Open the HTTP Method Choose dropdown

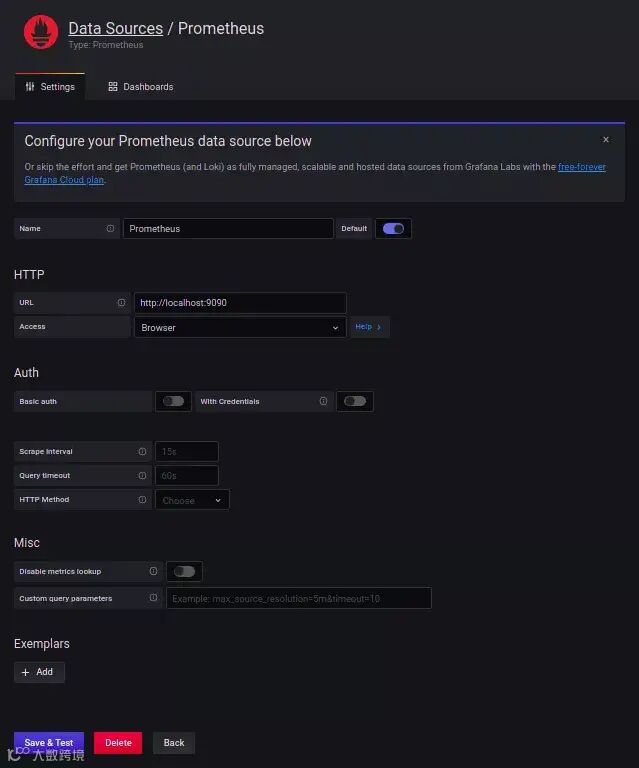pyautogui.click(x=192, y=500)
